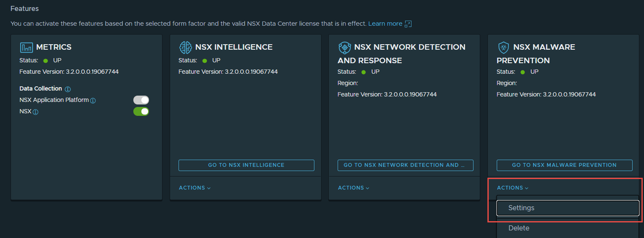Choose Settings in Actions menu
This screenshot has height=238, width=644.
click(568, 208)
